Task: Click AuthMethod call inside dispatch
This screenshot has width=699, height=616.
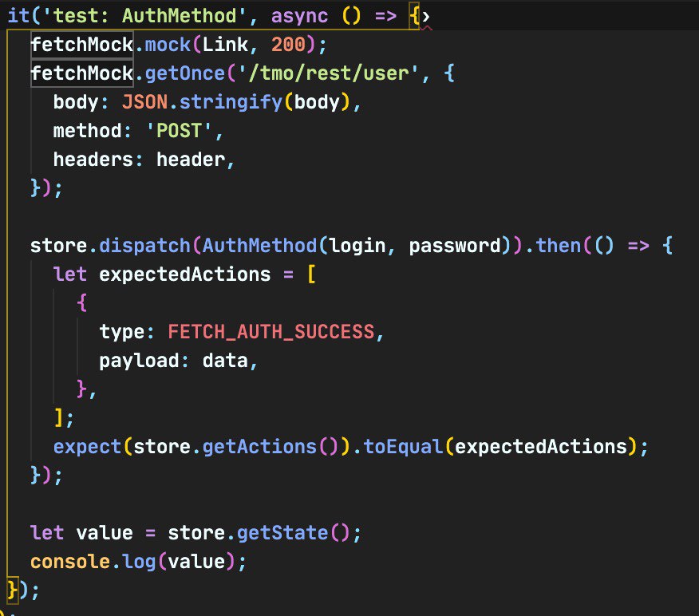Action: [259, 246]
